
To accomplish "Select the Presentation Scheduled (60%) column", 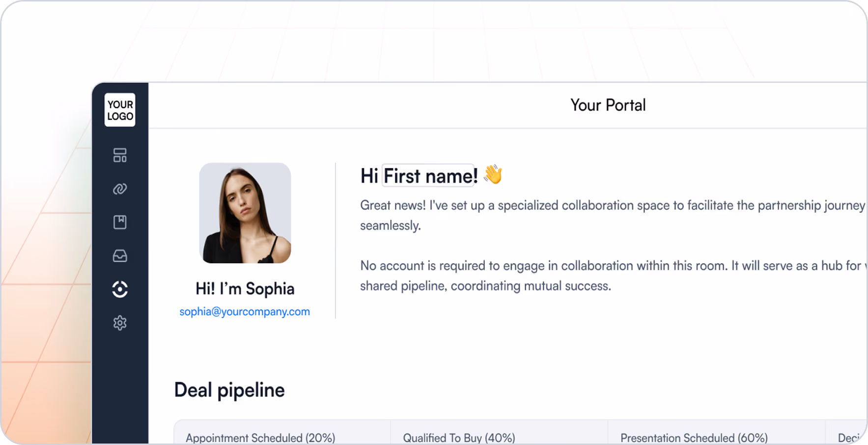I will 717,432.
